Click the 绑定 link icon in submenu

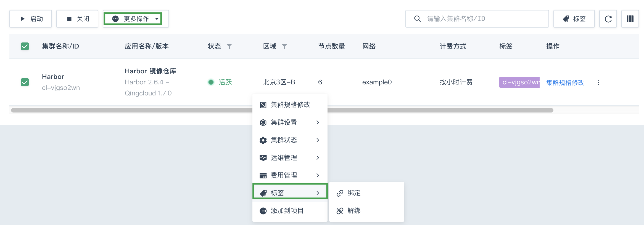(x=340, y=193)
